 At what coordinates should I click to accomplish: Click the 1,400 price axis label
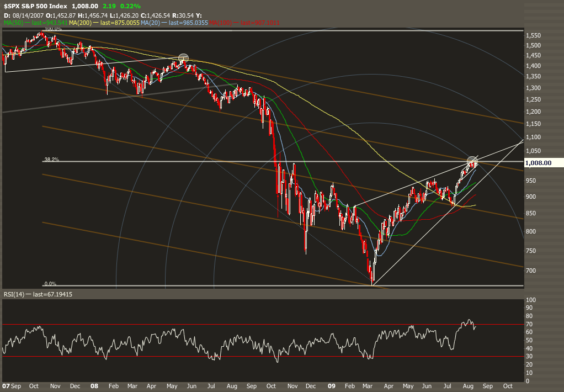point(533,66)
